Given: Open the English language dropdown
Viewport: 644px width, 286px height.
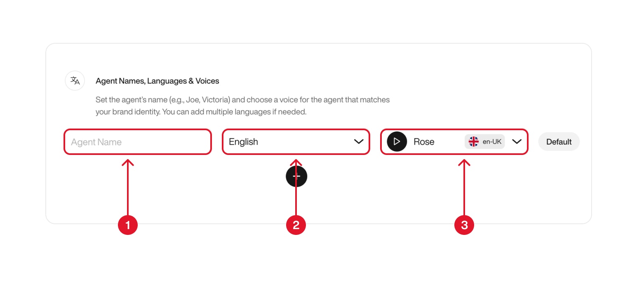Looking at the screenshot, I should coord(296,142).
